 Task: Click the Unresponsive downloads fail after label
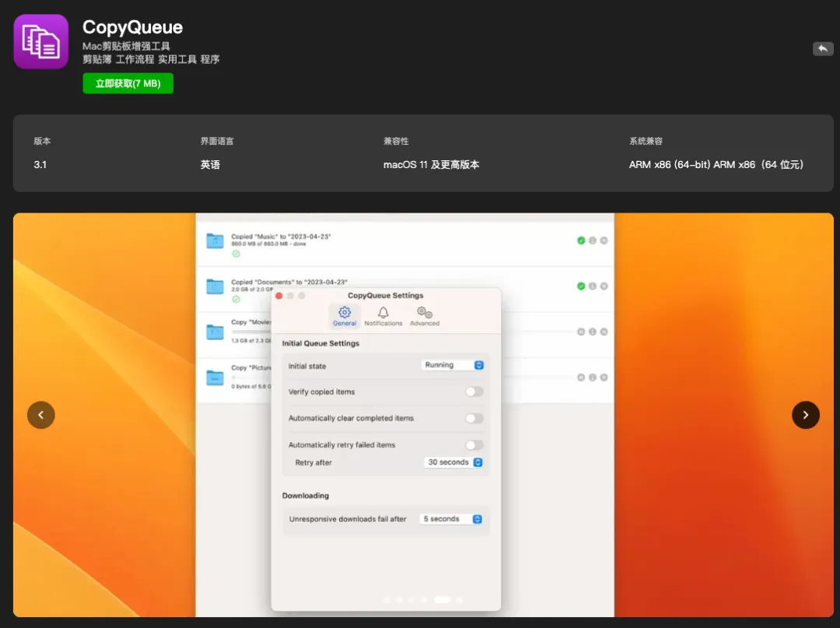348,519
